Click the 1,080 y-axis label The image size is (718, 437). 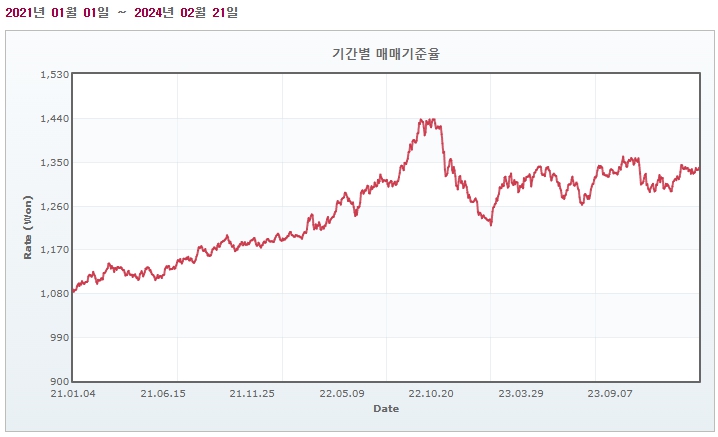click(x=53, y=293)
